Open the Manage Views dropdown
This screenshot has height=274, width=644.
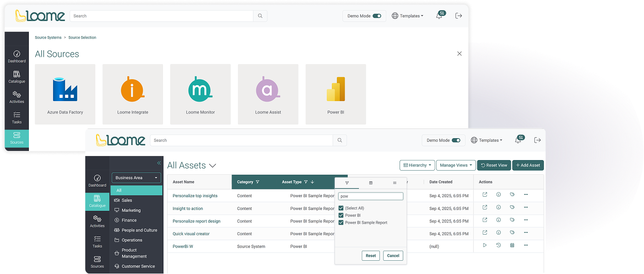(x=455, y=165)
